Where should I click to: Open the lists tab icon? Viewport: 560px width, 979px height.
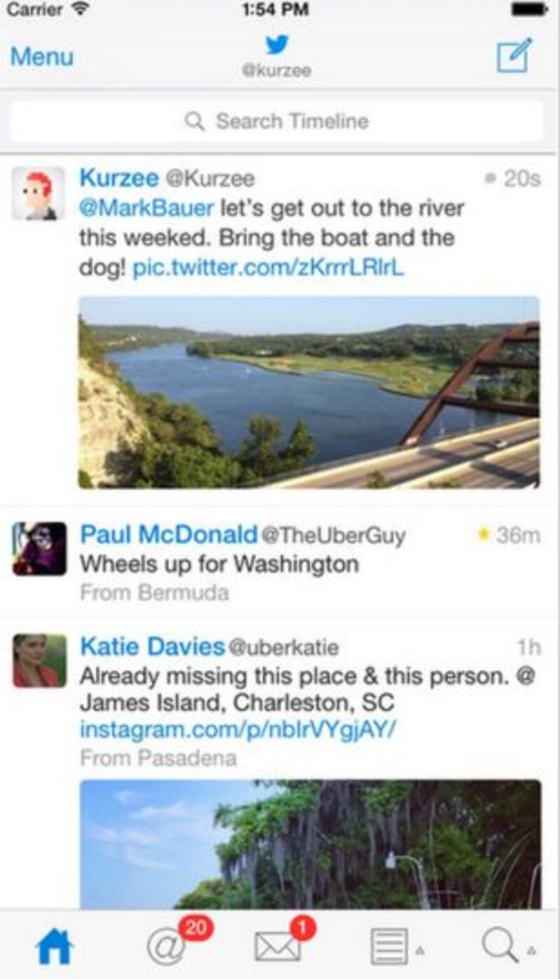click(389, 947)
